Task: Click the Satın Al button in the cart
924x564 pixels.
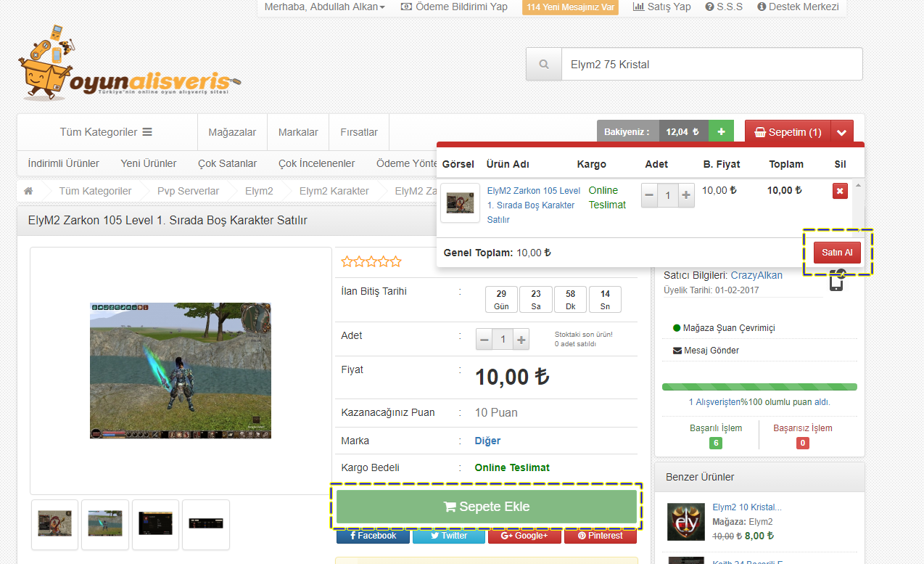Action: (837, 253)
